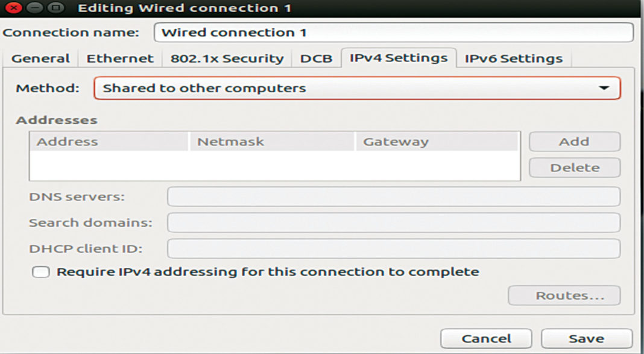
Task: Open the Ethernet tab
Action: (x=120, y=58)
